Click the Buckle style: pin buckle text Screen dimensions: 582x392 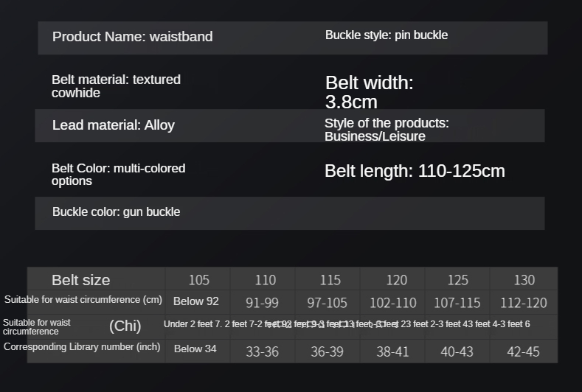[x=386, y=35]
